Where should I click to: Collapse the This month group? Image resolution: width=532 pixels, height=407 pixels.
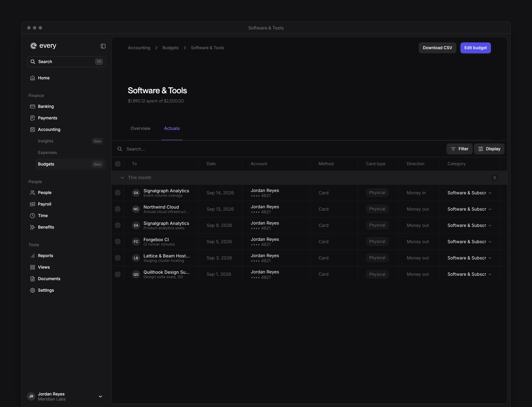(x=122, y=178)
